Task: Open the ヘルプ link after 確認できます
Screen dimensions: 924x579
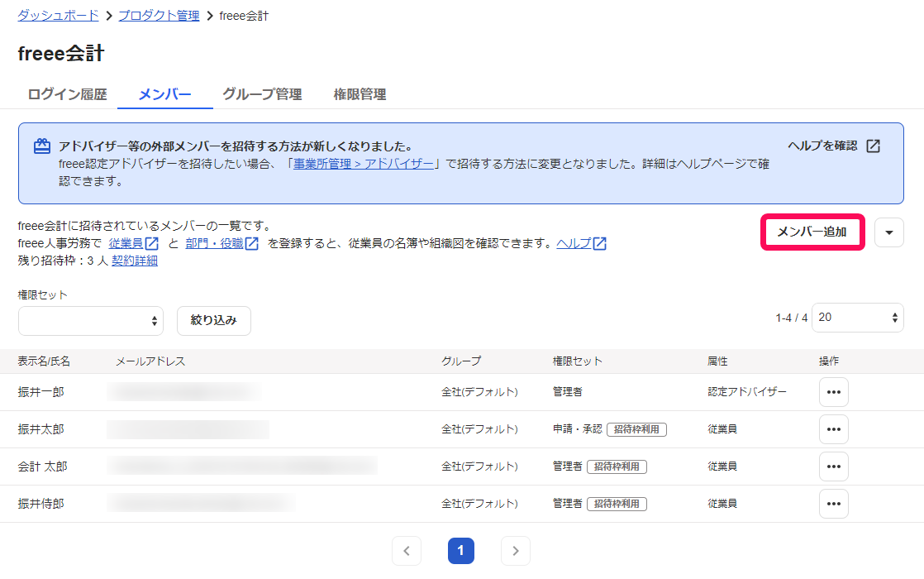Action: 574,243
